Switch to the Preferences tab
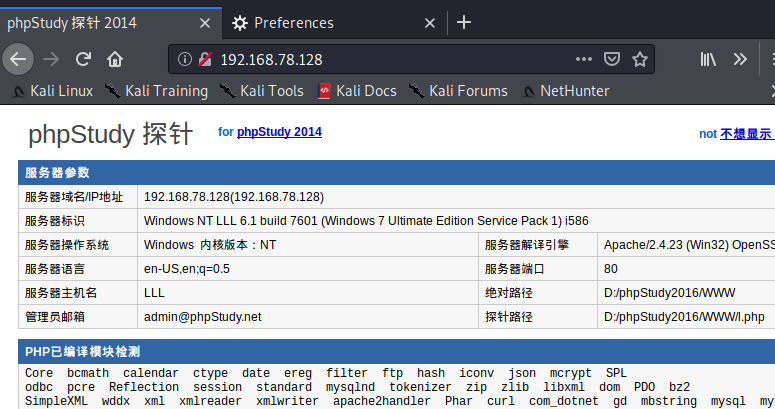 [335, 23]
